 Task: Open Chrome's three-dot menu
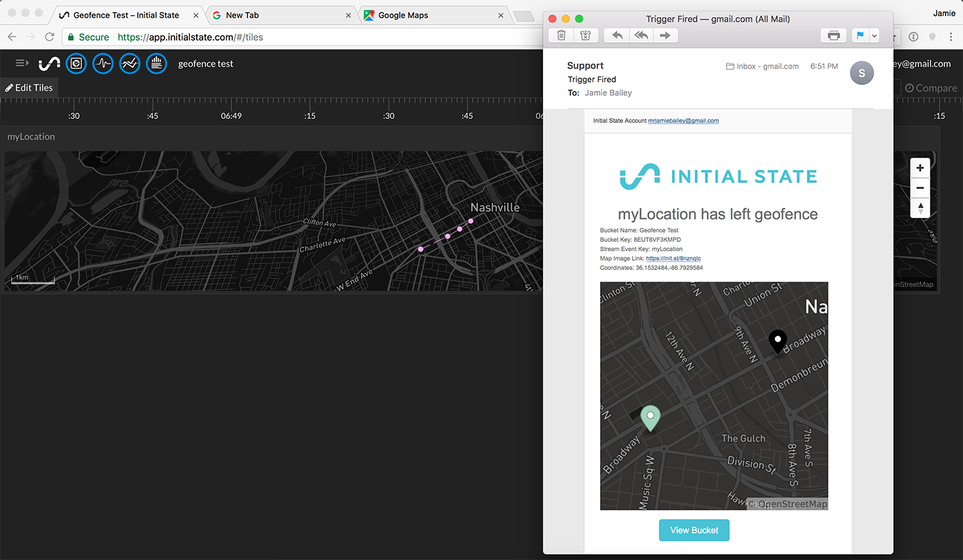(x=951, y=37)
